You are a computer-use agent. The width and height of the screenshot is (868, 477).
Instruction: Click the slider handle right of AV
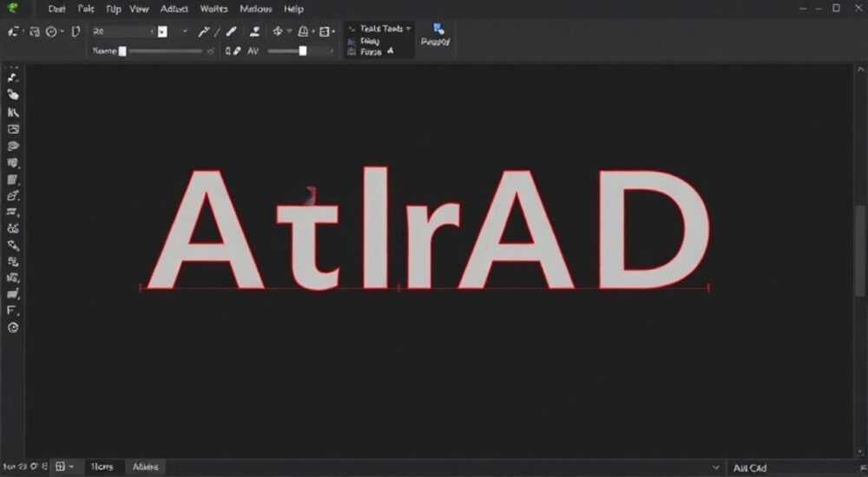coord(303,51)
